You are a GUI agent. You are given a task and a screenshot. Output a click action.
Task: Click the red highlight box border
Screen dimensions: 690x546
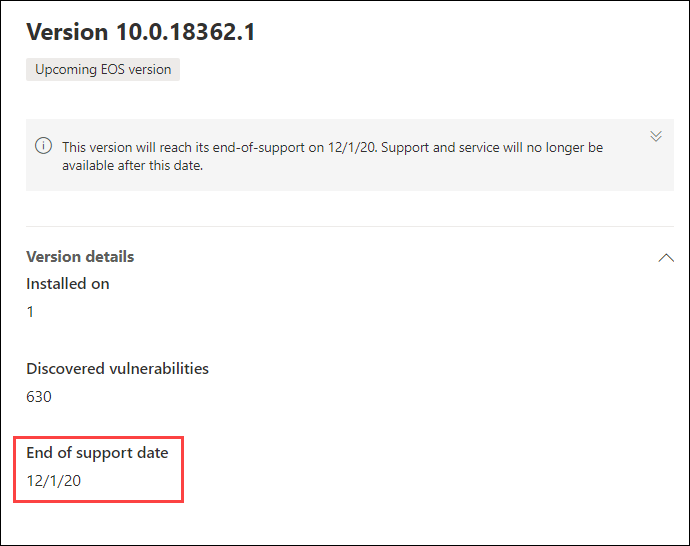coord(99,438)
